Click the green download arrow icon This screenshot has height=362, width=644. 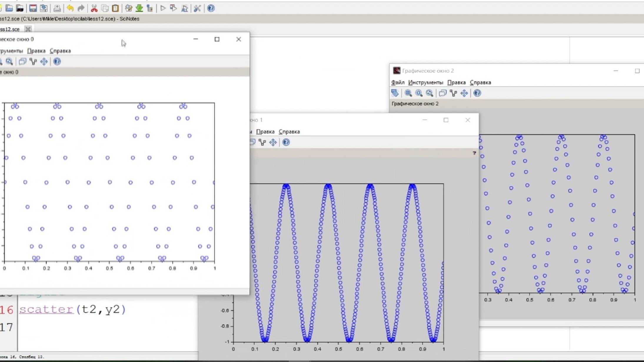pyautogui.click(x=139, y=8)
